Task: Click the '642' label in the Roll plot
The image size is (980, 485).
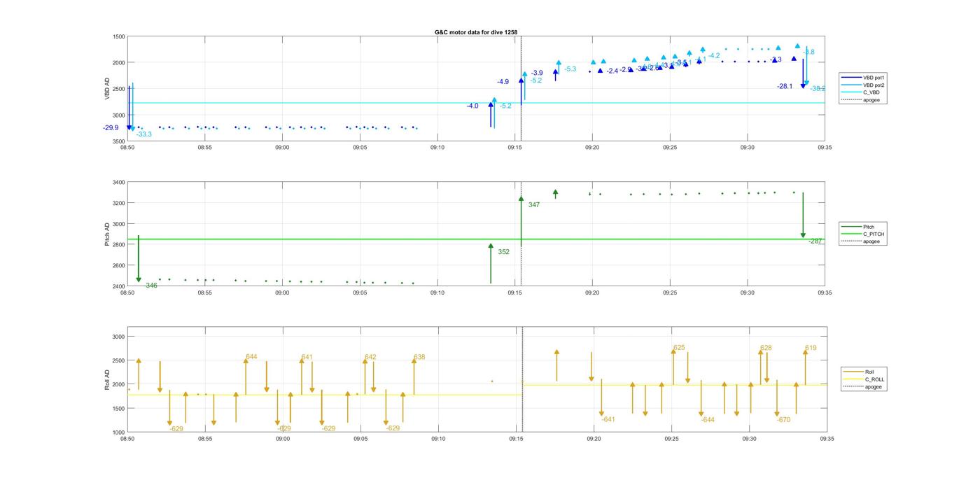Action: point(370,357)
